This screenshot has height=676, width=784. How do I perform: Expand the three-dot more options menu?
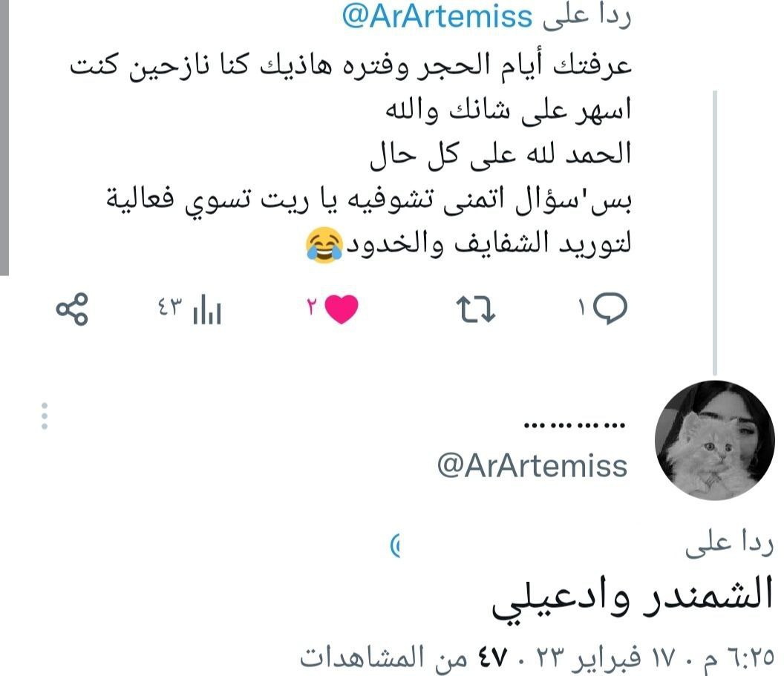click(x=45, y=416)
